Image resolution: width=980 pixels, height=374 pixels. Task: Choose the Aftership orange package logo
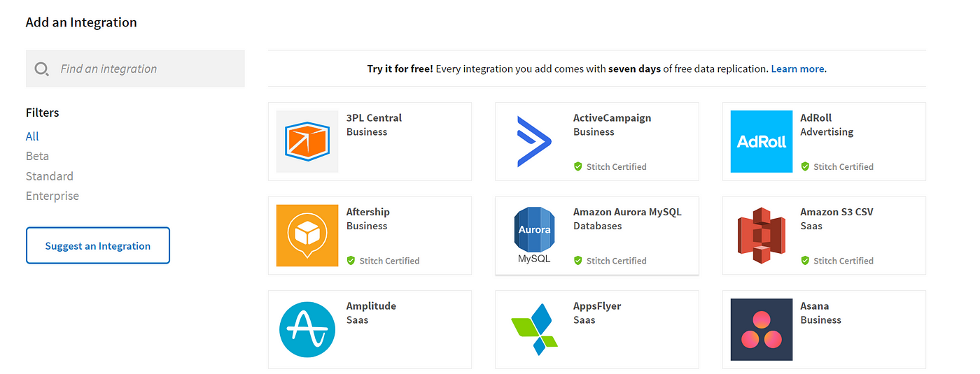tap(307, 236)
